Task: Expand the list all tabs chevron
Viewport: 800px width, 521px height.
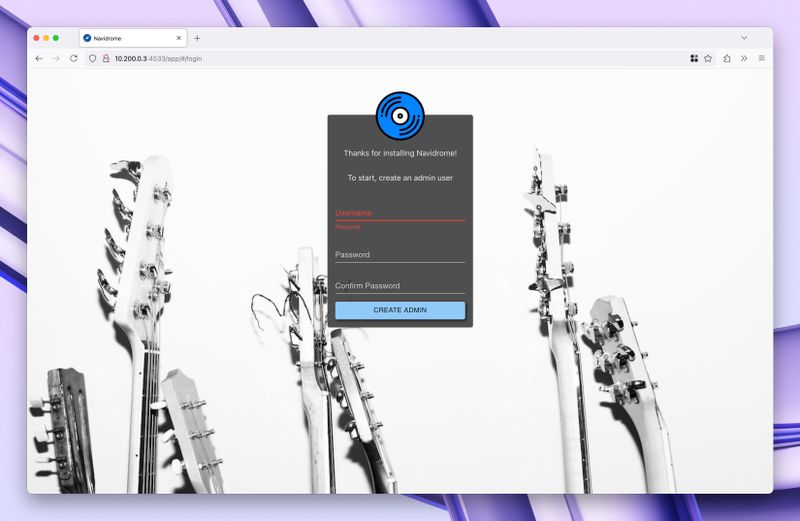Action: pos(743,38)
